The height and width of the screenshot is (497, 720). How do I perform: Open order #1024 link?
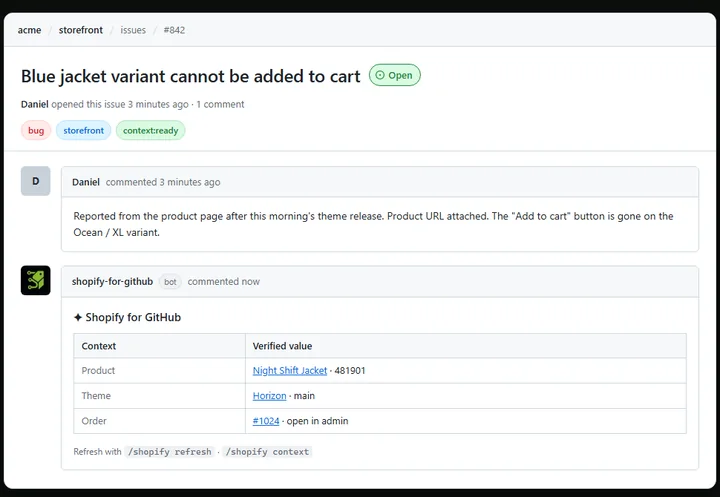click(x=266, y=421)
